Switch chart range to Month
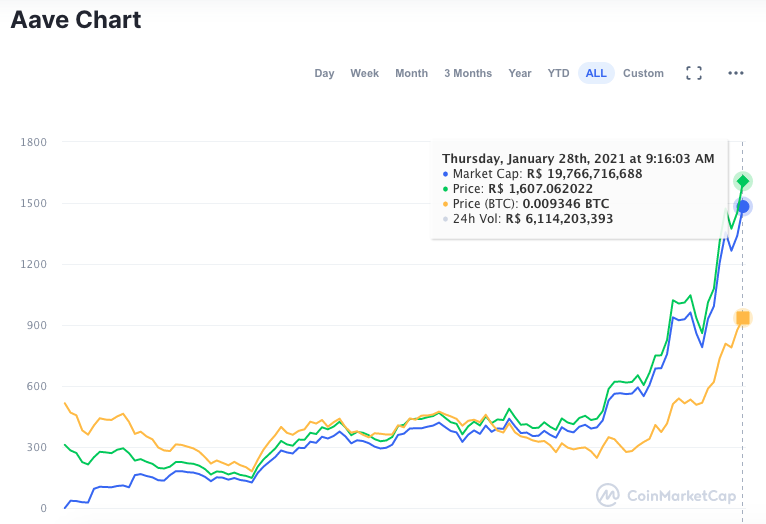 pos(411,73)
